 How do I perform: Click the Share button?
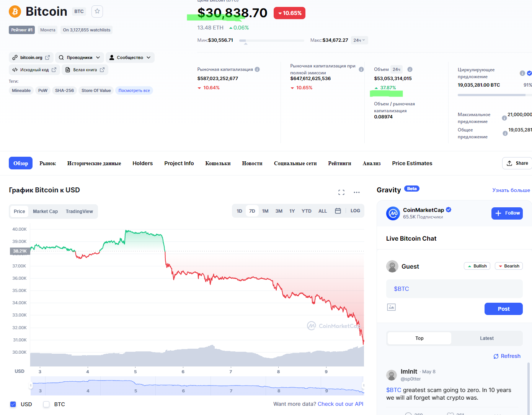tap(517, 163)
